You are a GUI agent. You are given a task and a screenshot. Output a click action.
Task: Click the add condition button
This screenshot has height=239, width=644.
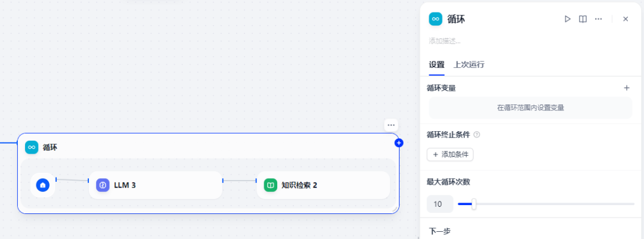click(x=450, y=154)
